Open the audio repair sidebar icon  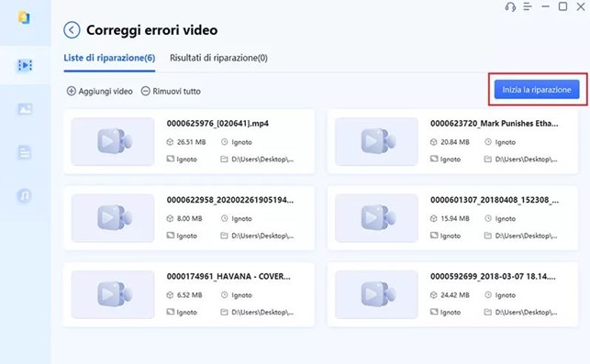[25, 195]
